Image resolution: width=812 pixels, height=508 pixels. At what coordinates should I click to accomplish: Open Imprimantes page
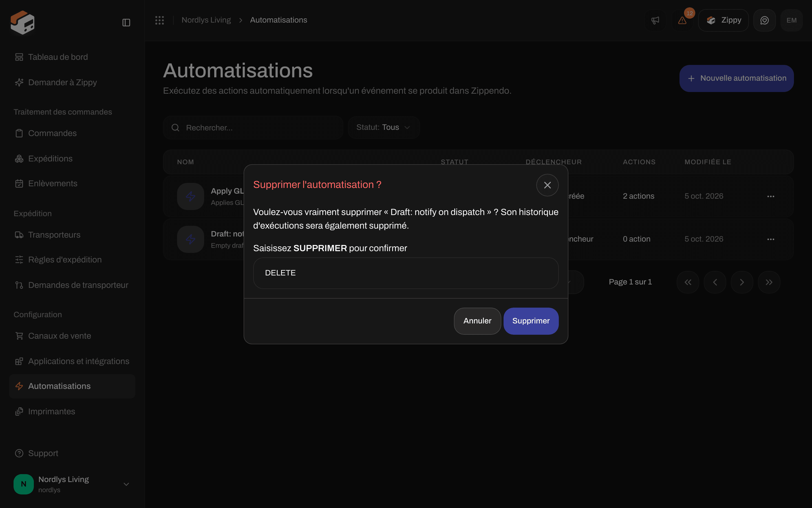72,411
